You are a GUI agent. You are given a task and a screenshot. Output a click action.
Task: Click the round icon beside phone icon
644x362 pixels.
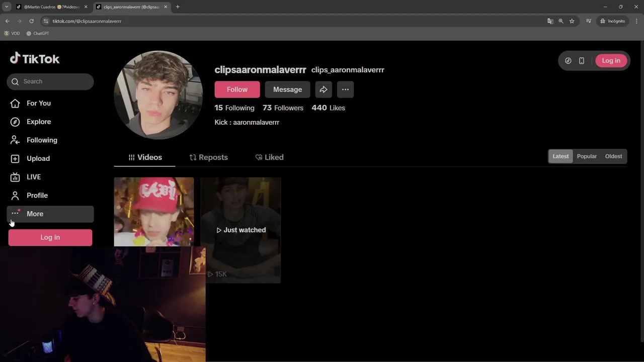[568, 60]
